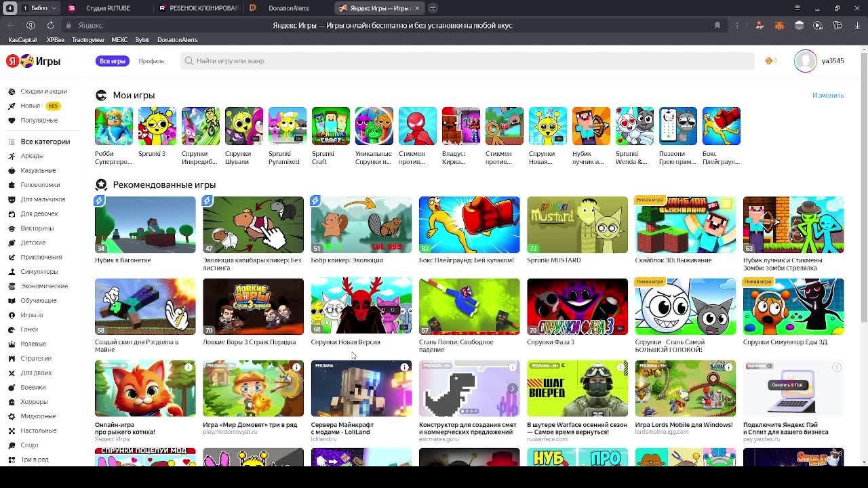Open Нубик в Вагонетке game thumbnail
Screen dimensions: 868x488
[145, 224]
